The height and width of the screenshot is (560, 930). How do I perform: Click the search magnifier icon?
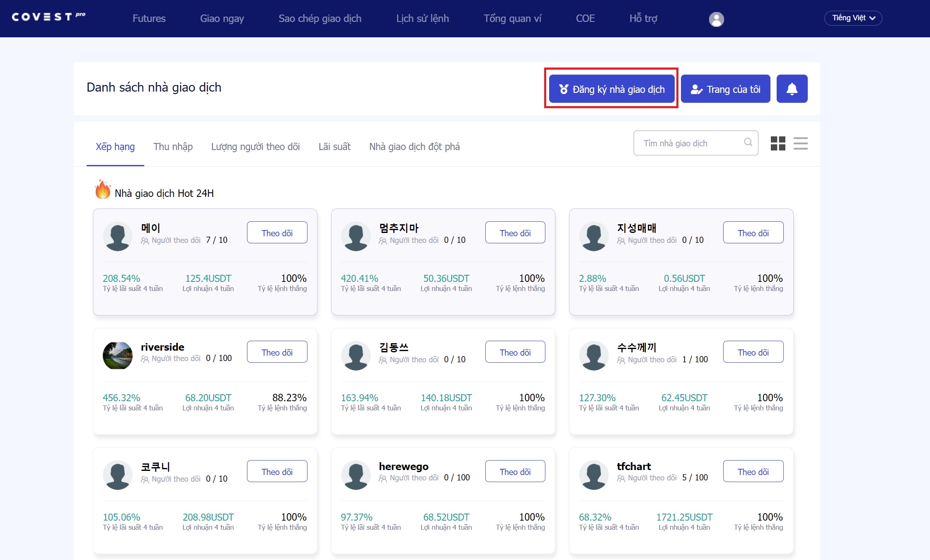[x=748, y=143]
